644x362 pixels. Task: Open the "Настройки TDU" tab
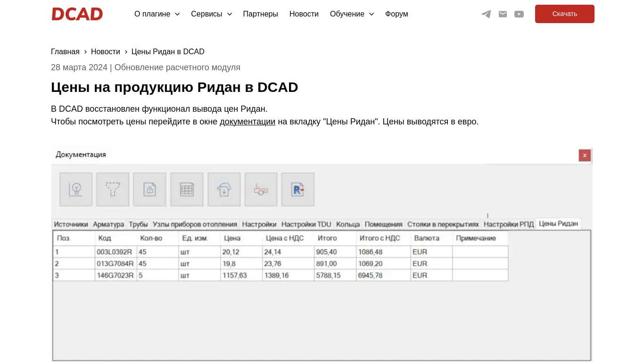[306, 224]
